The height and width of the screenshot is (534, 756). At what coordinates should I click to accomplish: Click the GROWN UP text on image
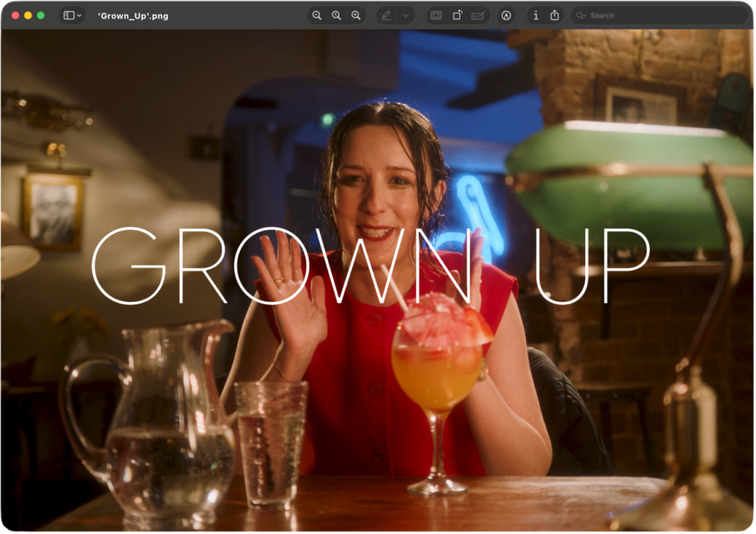click(x=369, y=266)
